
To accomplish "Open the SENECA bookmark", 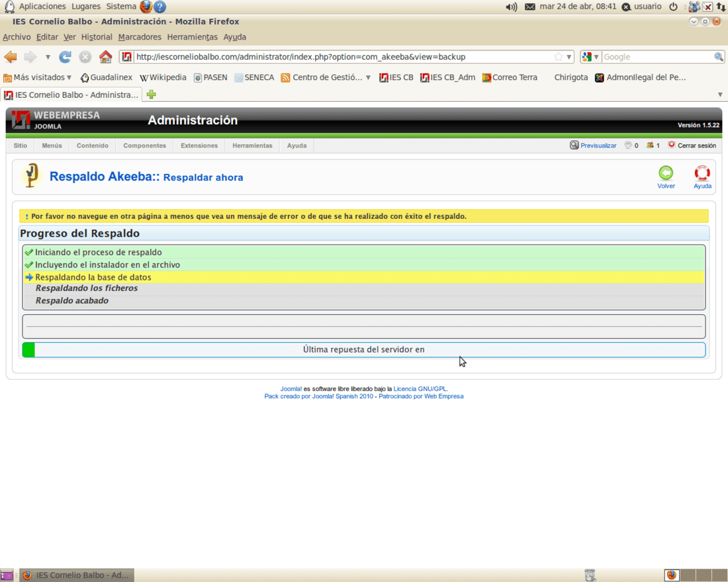I will pos(254,77).
